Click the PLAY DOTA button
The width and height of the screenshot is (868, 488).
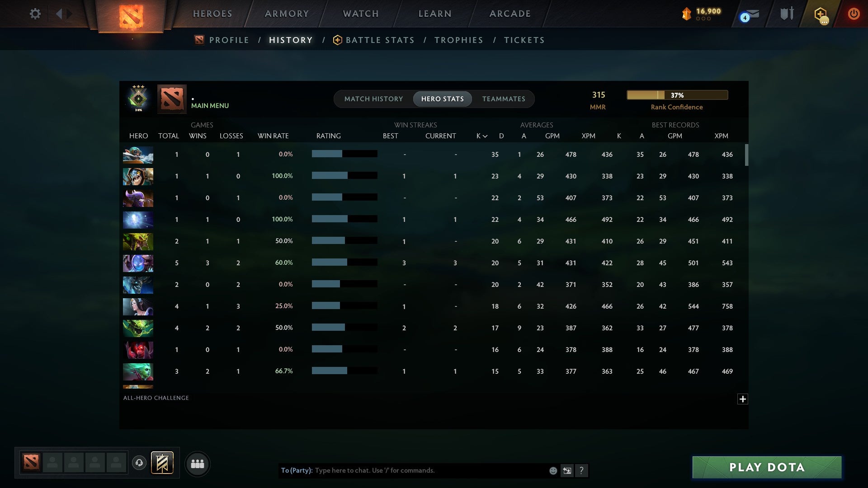click(x=767, y=467)
